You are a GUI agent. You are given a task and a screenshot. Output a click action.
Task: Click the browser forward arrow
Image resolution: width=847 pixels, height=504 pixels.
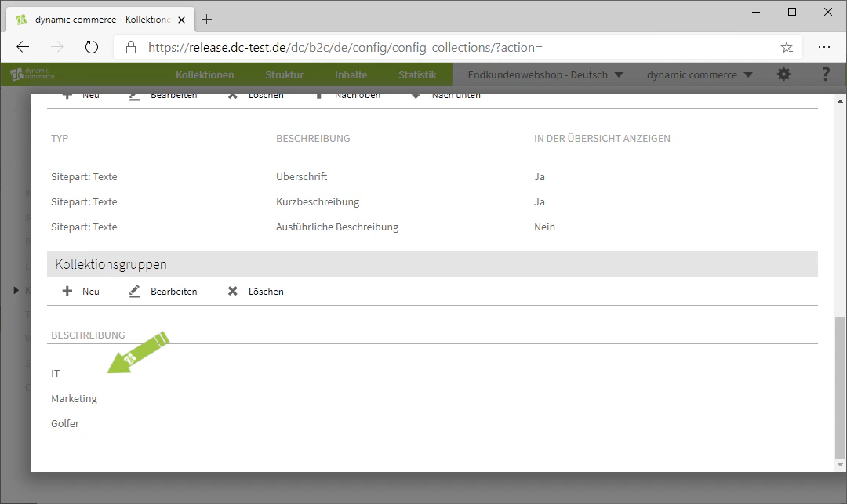(56, 48)
